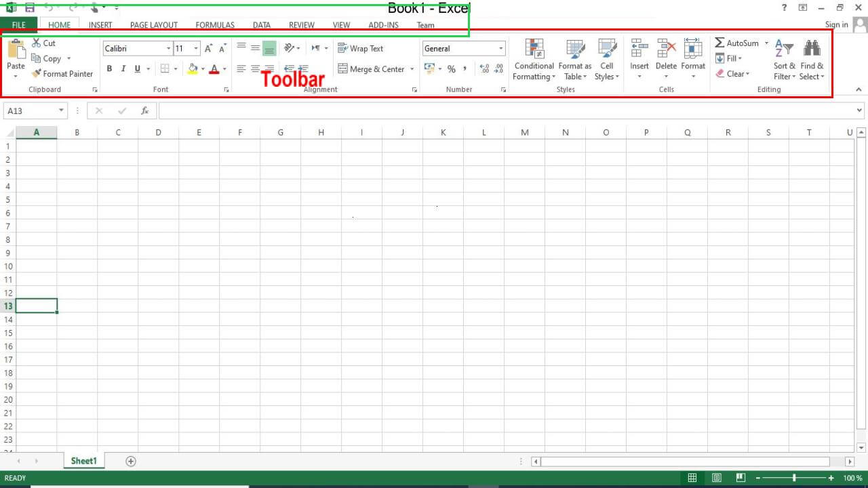Viewport: 868px width, 488px height.
Task: Click the Cut scissors icon
Action: point(37,43)
